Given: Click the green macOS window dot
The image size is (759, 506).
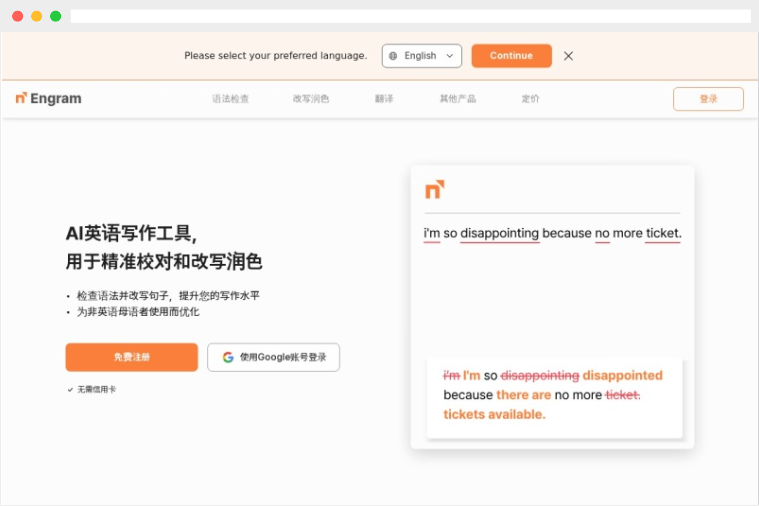Looking at the screenshot, I should pyautogui.click(x=56, y=16).
